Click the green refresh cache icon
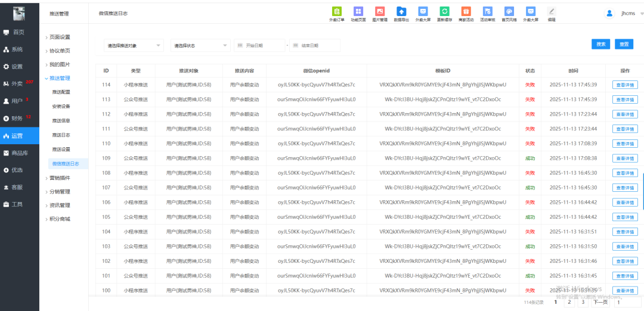This screenshot has height=311, width=644. [x=444, y=11]
